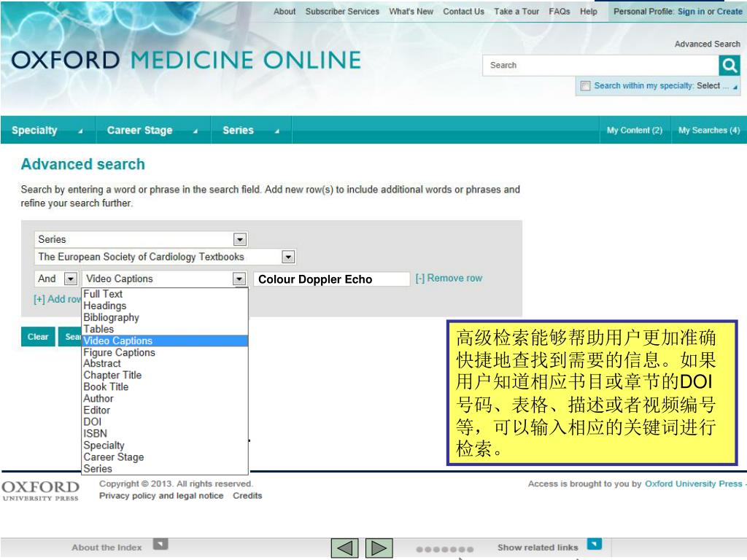
Task: Open the specialty Select dropdown arrow
Action: tap(735, 87)
